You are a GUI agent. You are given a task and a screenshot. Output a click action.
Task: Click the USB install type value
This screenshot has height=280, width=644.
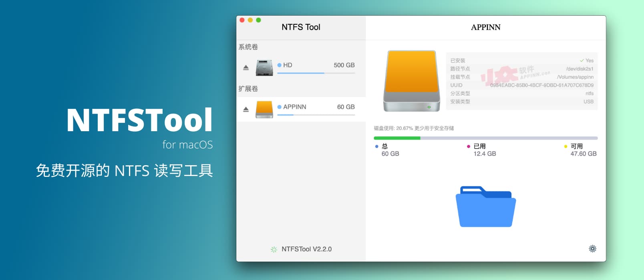coord(589,102)
